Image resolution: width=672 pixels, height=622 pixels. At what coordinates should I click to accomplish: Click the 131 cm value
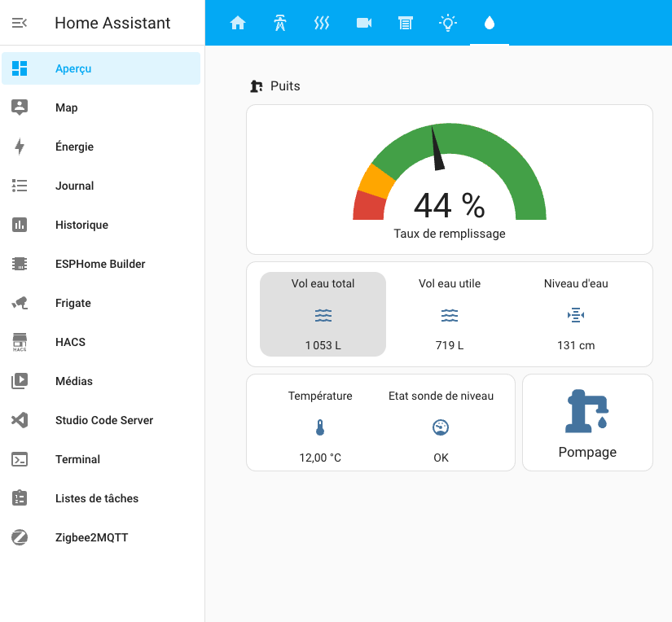(576, 345)
